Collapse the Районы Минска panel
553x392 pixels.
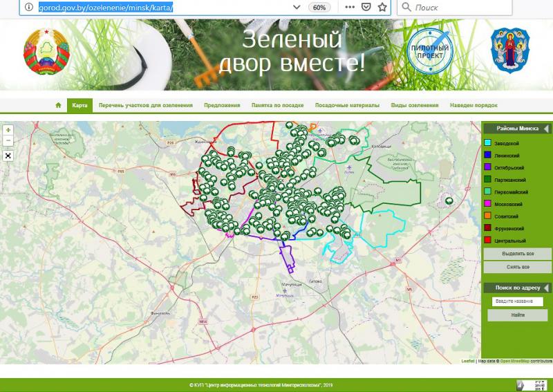point(546,129)
